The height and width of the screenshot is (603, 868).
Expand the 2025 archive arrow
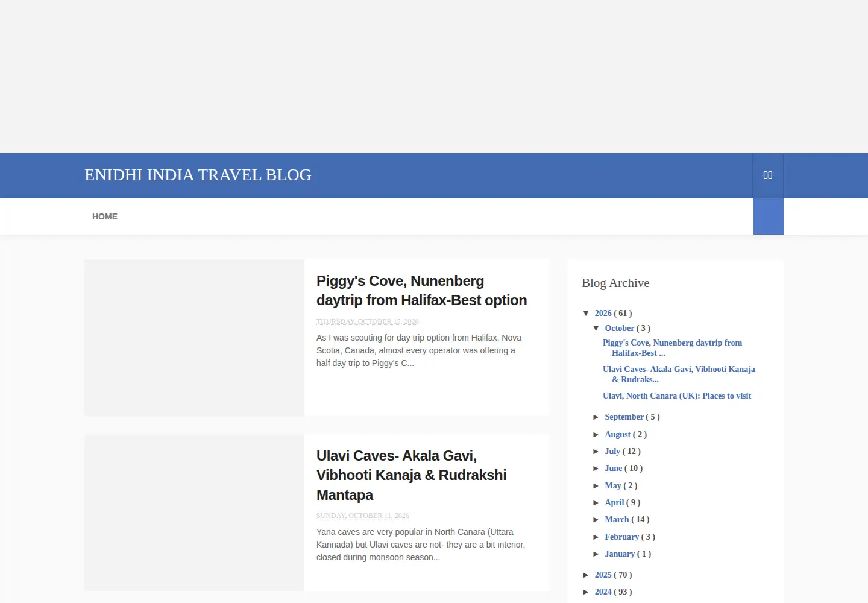pos(587,575)
